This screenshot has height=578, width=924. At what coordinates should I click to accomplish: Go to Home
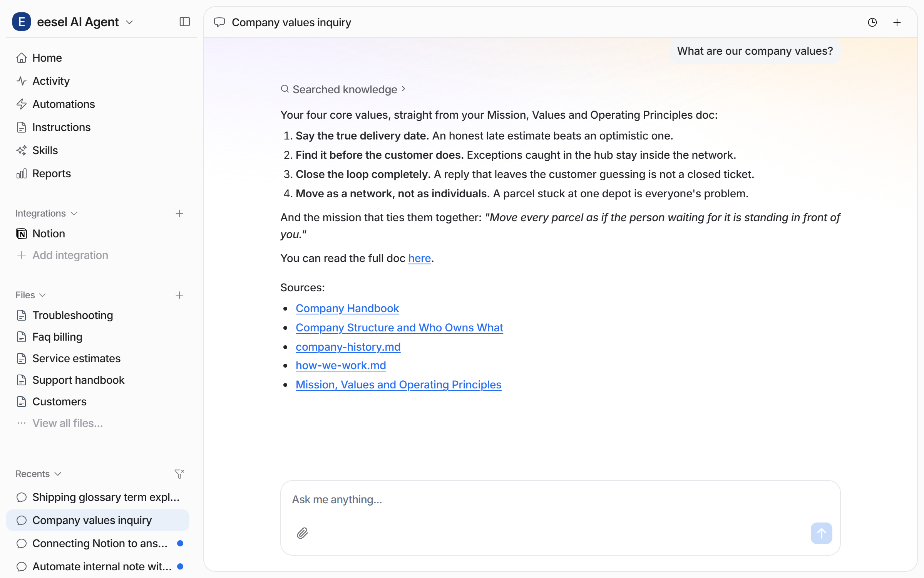(98, 58)
